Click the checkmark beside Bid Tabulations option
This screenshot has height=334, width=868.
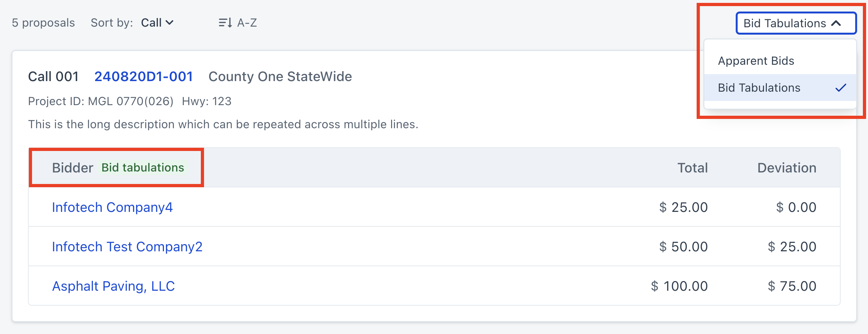(x=841, y=88)
